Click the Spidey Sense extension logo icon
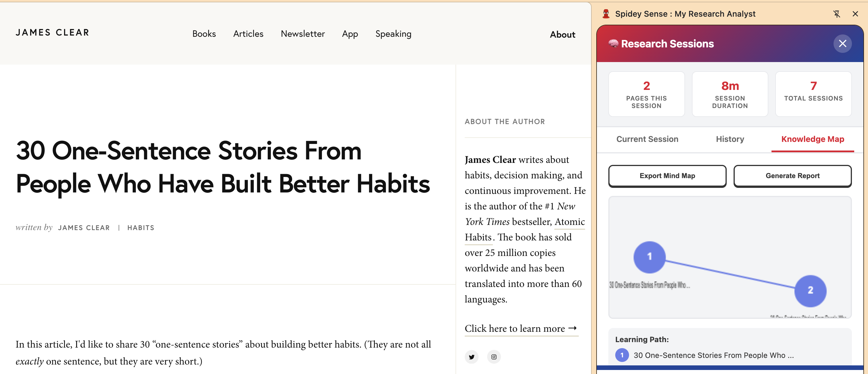868x374 pixels. point(606,14)
